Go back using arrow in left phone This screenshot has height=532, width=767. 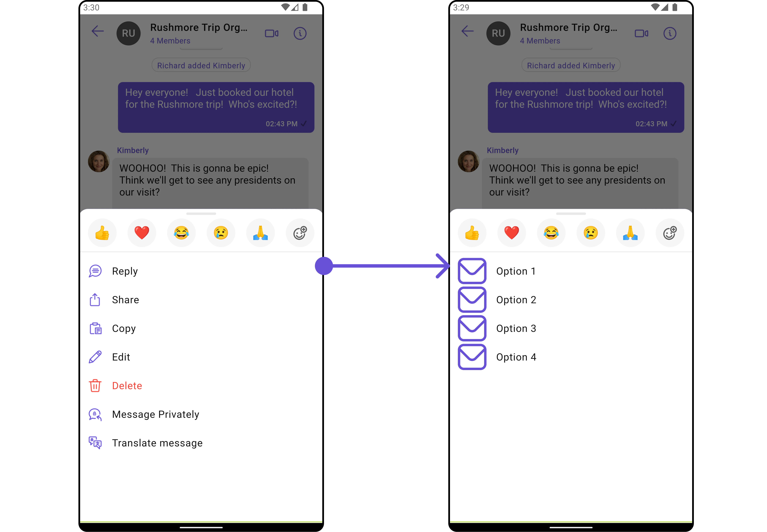[98, 31]
